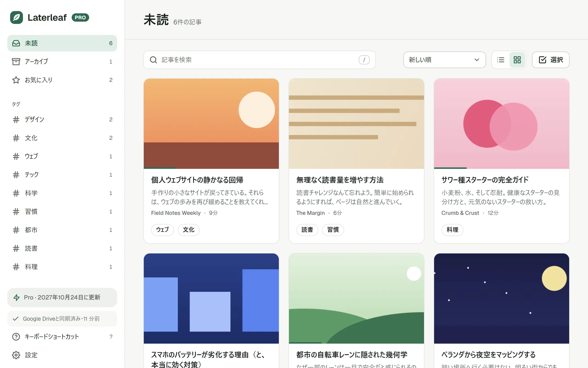
Task: Click the slash shortcut badge in search box
Action: pyautogui.click(x=364, y=60)
